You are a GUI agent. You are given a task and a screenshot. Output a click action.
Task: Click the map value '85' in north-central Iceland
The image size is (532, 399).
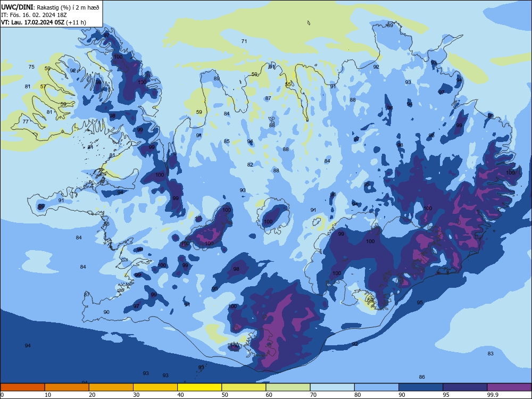[227, 141]
